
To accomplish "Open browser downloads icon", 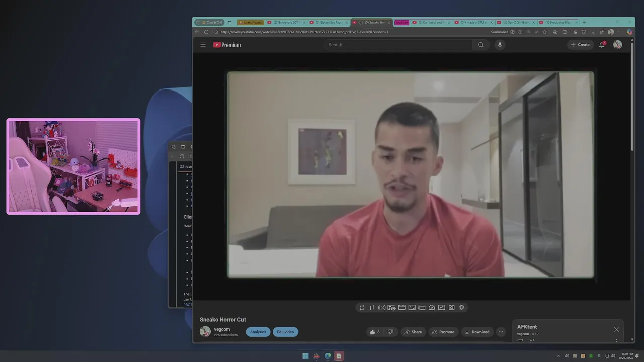I will tap(593, 32).
